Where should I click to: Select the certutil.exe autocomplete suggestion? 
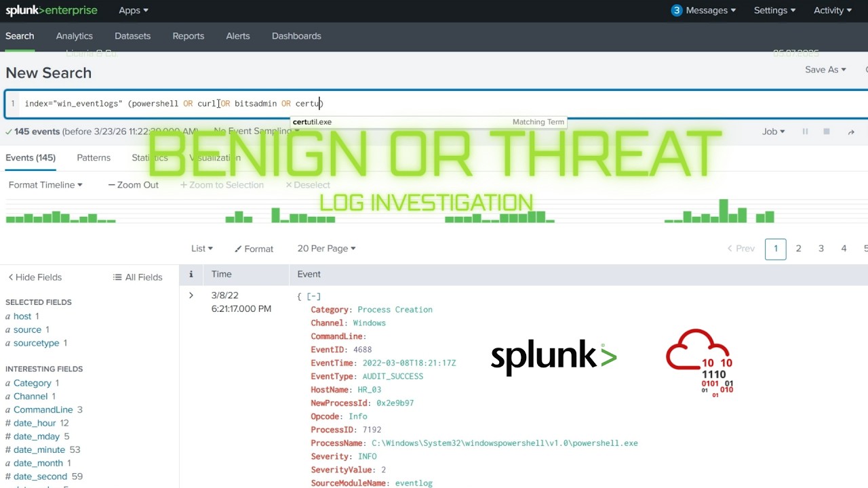(429, 122)
